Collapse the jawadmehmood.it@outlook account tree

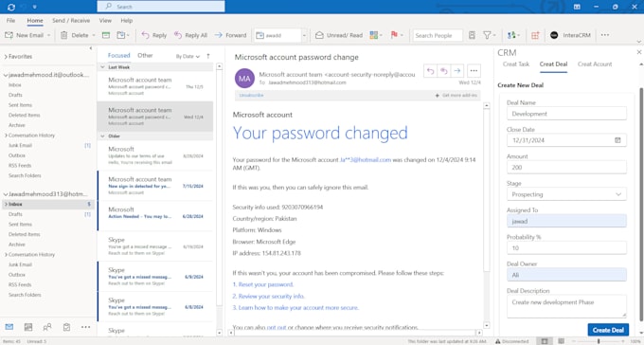(6, 75)
